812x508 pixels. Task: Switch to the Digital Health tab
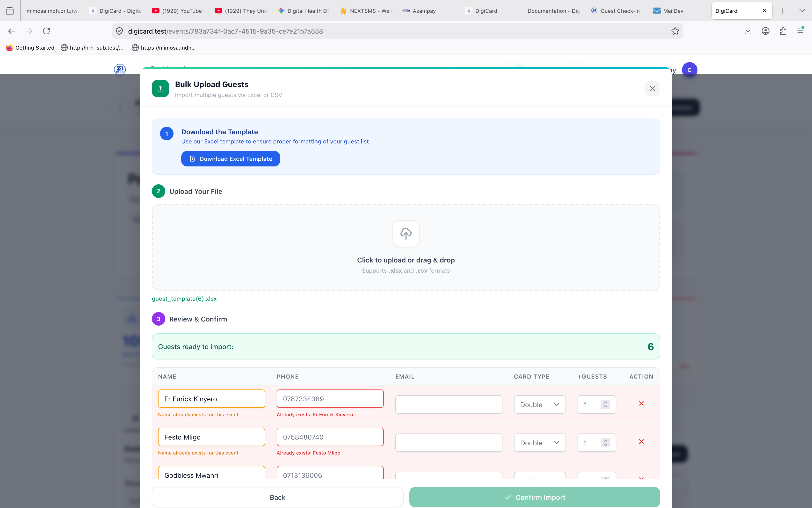(304, 11)
